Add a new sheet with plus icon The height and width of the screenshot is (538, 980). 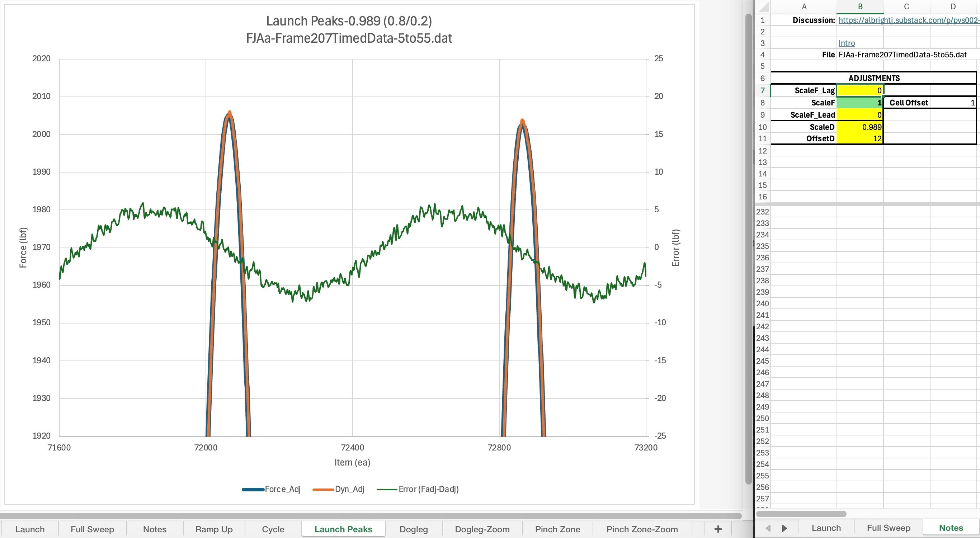coord(717,529)
